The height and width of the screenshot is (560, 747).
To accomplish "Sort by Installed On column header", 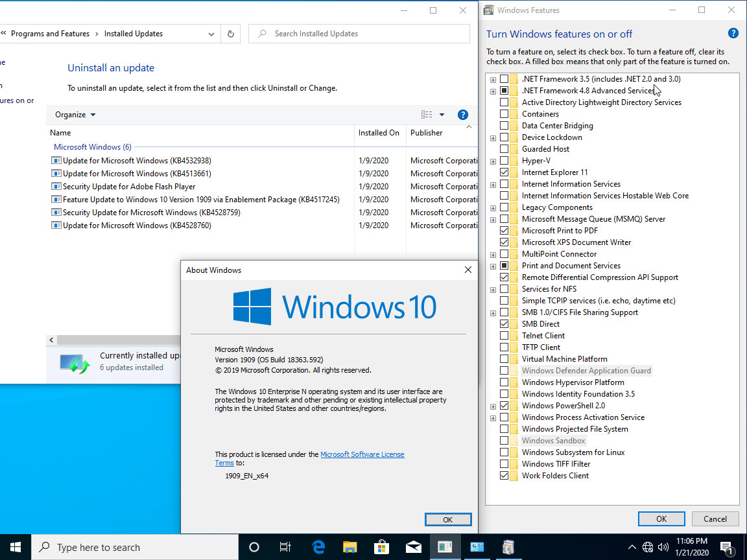I will point(379,133).
